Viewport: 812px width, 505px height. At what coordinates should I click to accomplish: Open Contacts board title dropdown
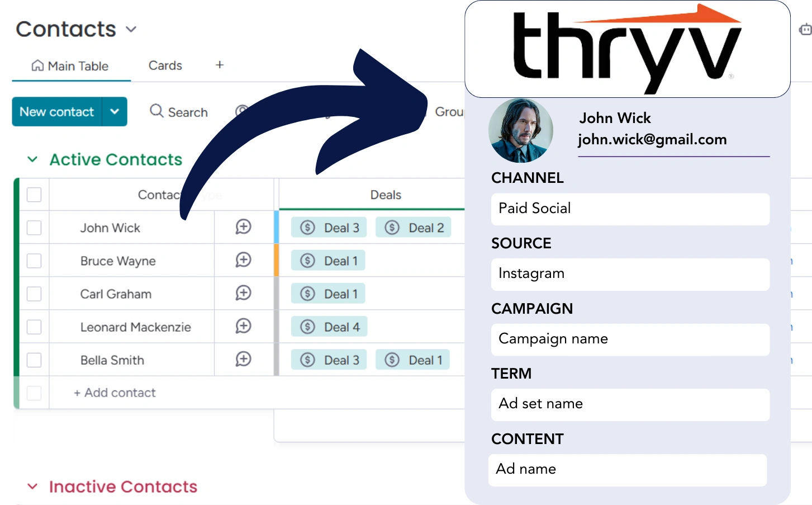click(131, 29)
